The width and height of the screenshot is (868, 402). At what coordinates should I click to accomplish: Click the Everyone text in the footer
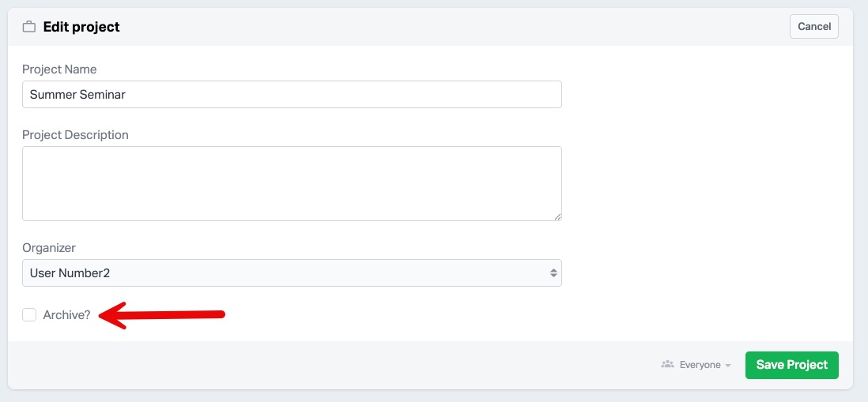(x=700, y=365)
